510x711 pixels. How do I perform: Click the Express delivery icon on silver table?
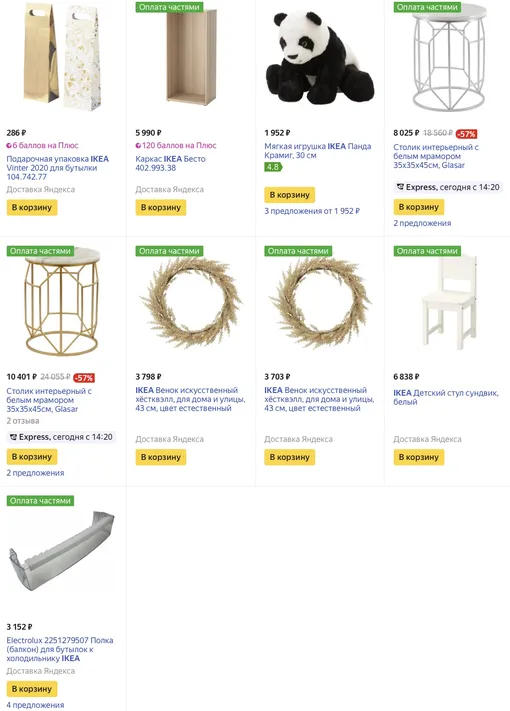click(x=400, y=187)
